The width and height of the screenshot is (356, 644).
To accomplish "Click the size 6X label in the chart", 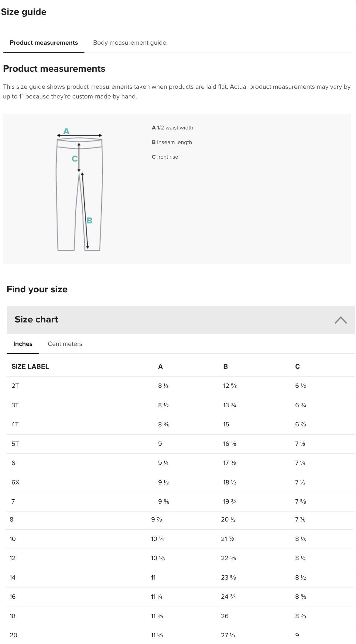I will [x=15, y=482].
